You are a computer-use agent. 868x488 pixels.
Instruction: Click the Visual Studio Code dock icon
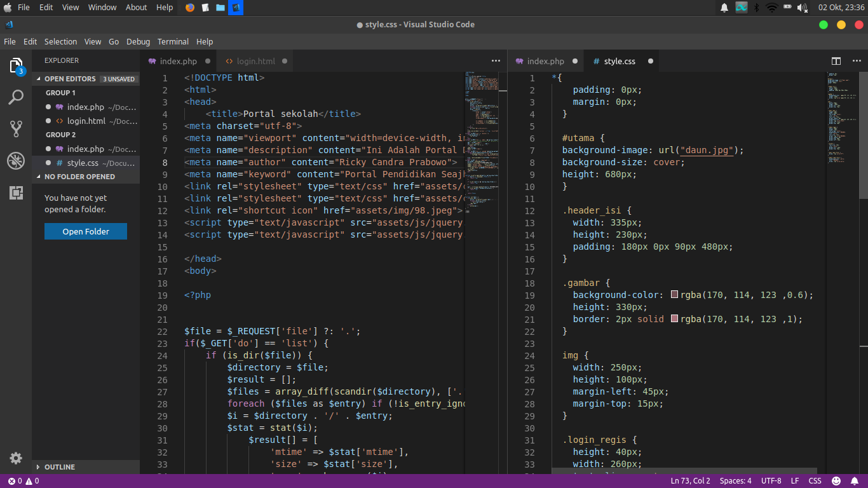pyautogui.click(x=236, y=8)
